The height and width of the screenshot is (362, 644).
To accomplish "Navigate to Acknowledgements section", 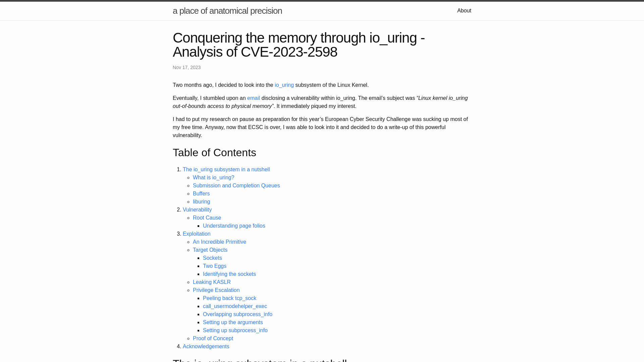I will (x=206, y=346).
